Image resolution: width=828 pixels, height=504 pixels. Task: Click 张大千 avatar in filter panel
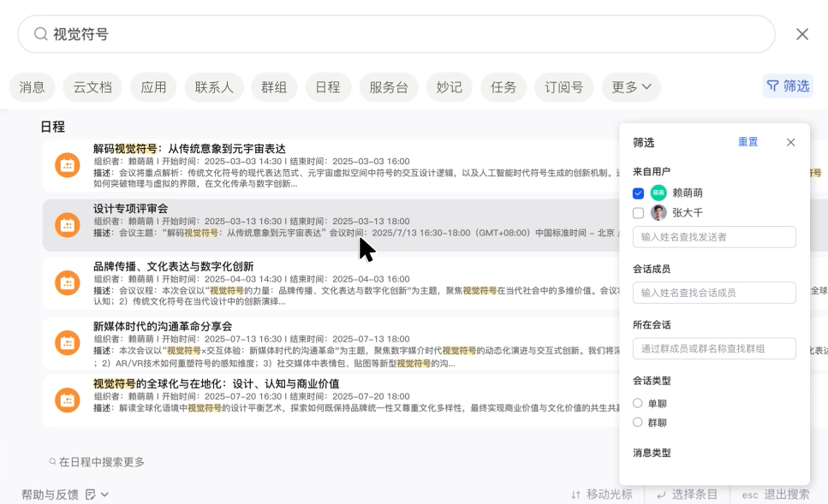[x=658, y=213]
